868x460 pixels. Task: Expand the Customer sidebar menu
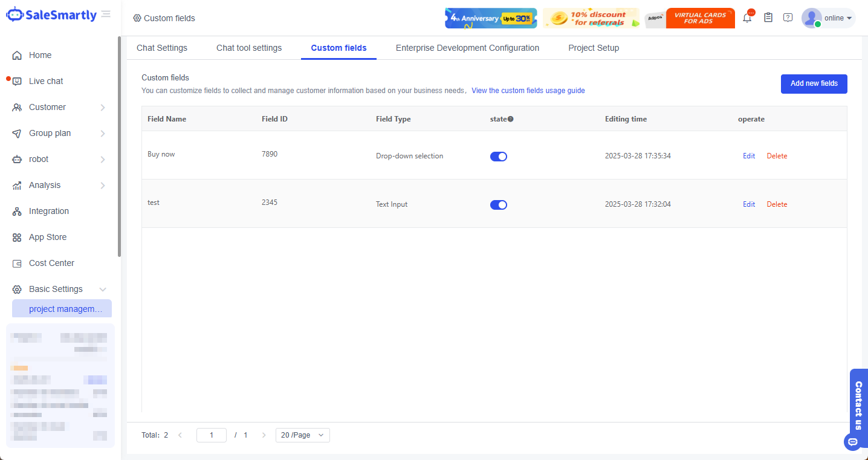[x=103, y=108]
